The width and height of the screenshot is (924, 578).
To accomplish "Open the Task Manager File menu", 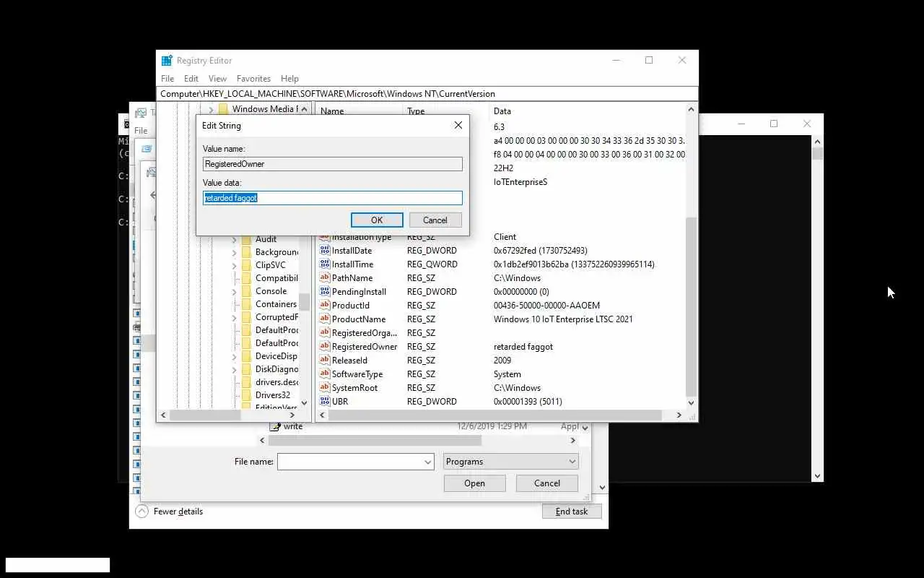I will [x=141, y=131].
